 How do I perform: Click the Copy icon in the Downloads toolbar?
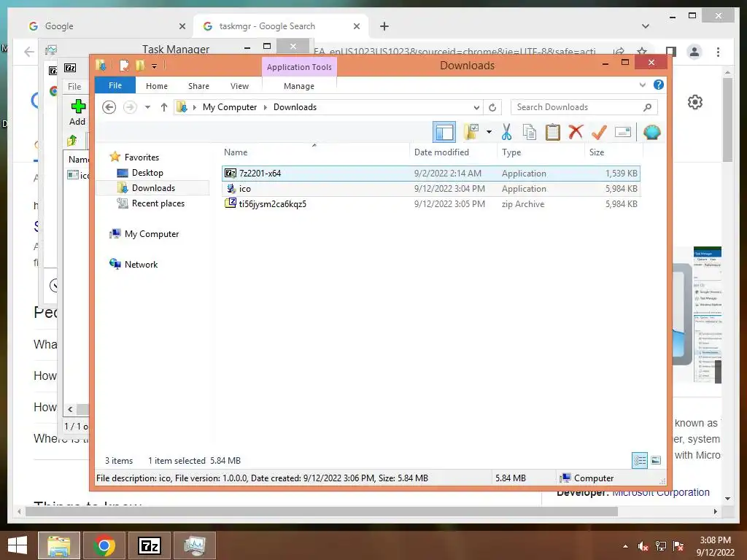(x=530, y=132)
